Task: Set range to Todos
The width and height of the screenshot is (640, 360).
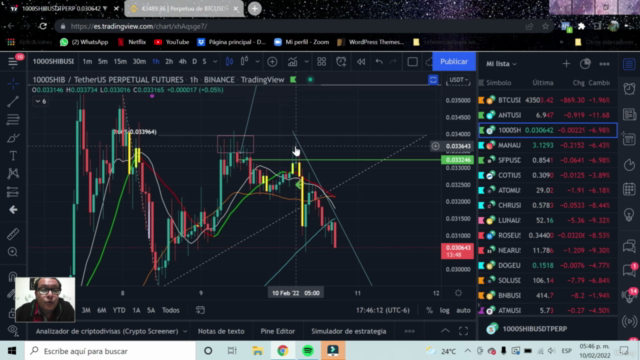Action: click(171, 310)
